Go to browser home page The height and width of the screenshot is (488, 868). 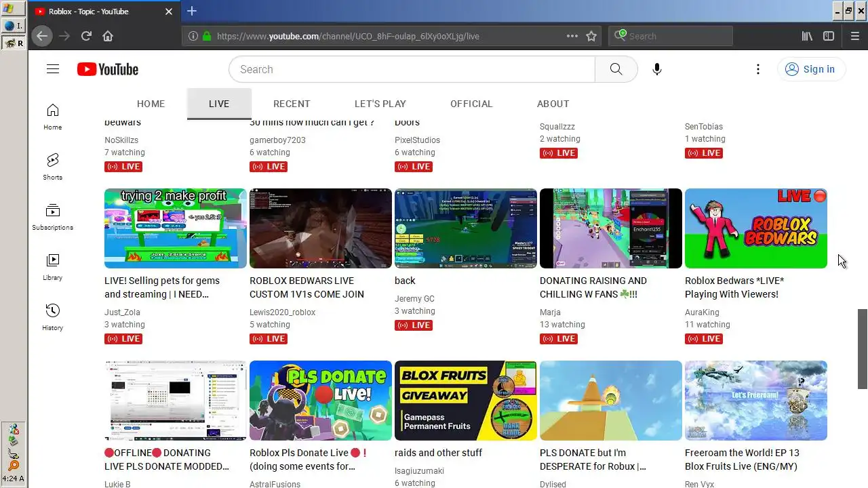[108, 36]
